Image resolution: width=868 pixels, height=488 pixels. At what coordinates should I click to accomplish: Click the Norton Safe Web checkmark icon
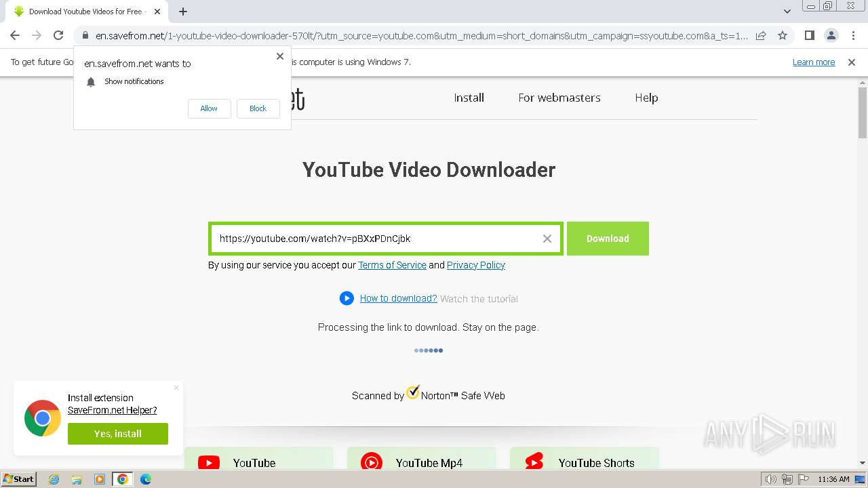pos(413,392)
